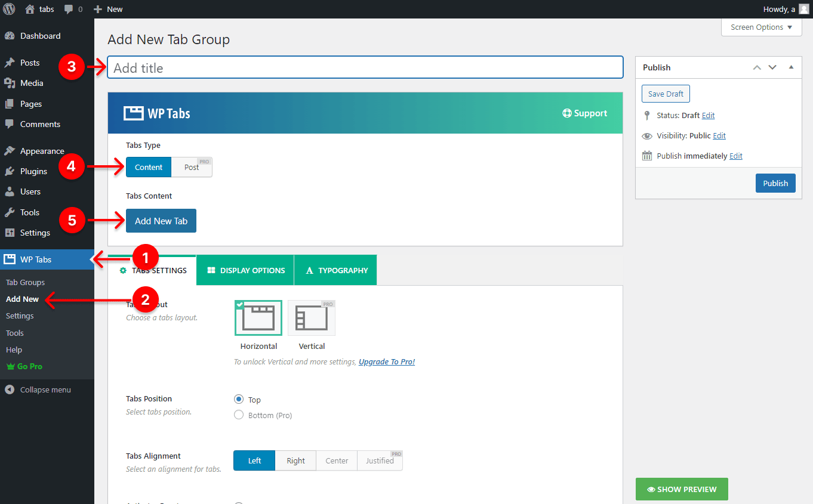The height and width of the screenshot is (504, 813).
Task: Choose Justified tabs alignment
Action: click(380, 460)
